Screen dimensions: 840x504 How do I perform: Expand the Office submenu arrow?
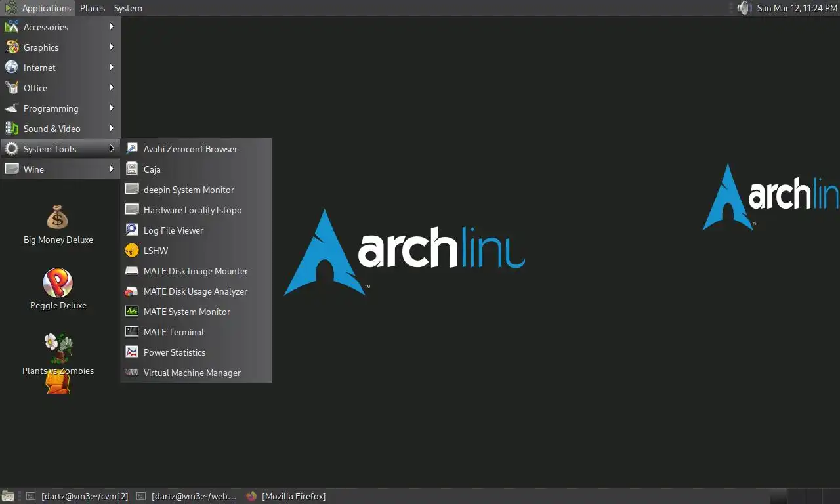coord(112,88)
